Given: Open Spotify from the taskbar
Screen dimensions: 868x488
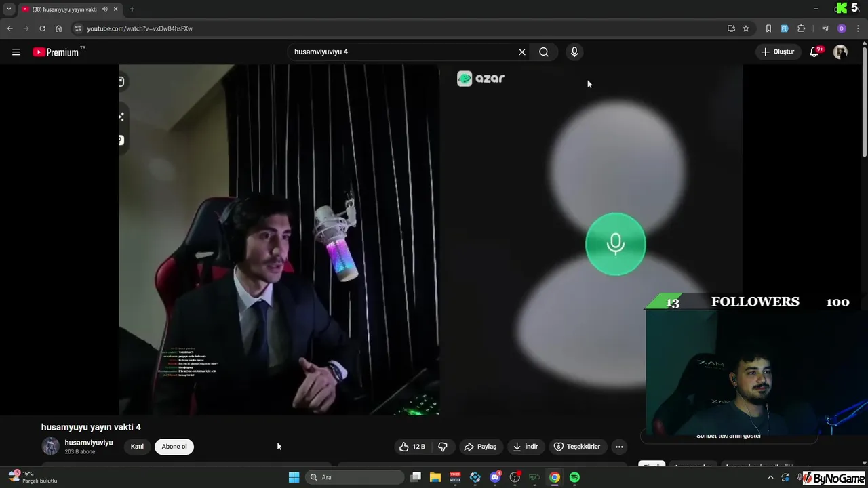Looking at the screenshot, I should pyautogui.click(x=574, y=477).
